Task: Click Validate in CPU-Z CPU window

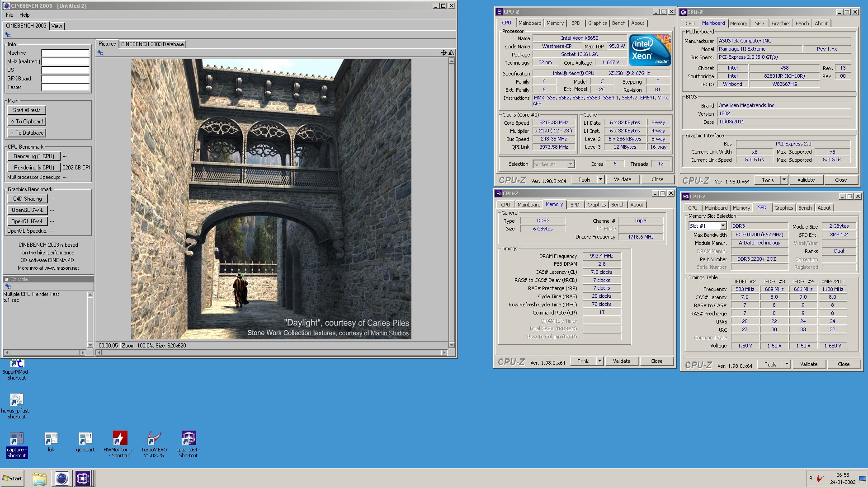Action: click(x=623, y=179)
